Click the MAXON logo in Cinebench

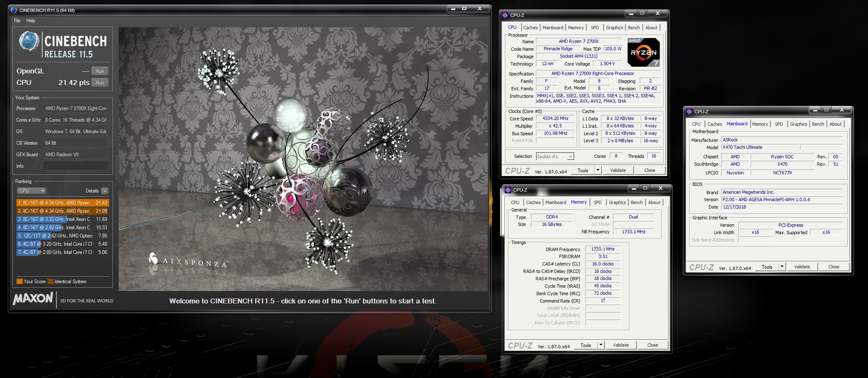33,299
